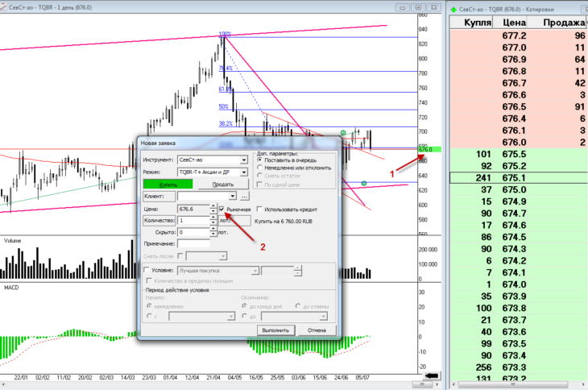Click Выполнить to submit order
Image resolution: width=588 pixels, height=390 pixels.
[275, 330]
